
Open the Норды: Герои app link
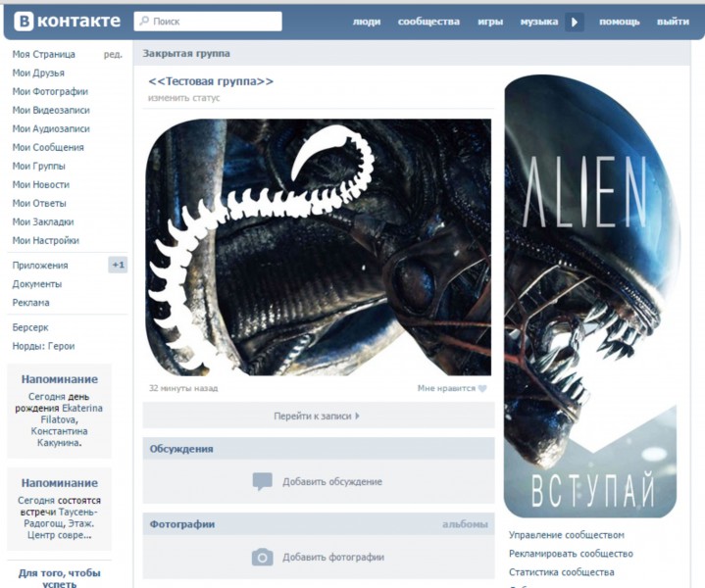click(43, 346)
